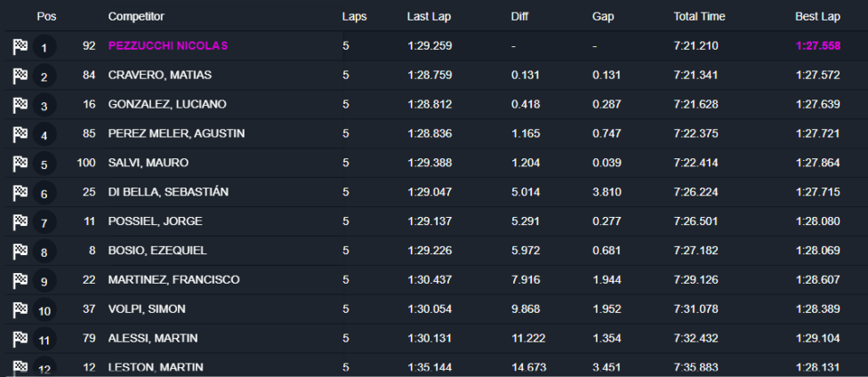
Task: Click the checkered flag for Di Bella, Sebastián
Action: coord(20,193)
